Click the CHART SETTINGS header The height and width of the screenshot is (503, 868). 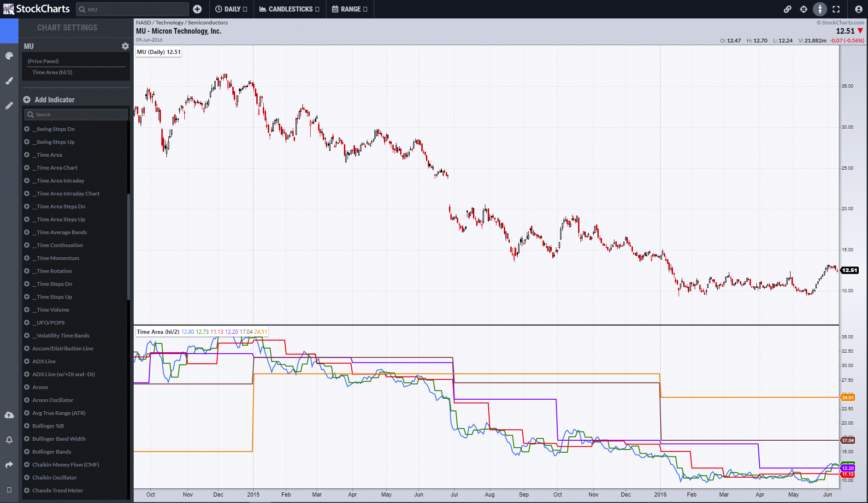(67, 28)
